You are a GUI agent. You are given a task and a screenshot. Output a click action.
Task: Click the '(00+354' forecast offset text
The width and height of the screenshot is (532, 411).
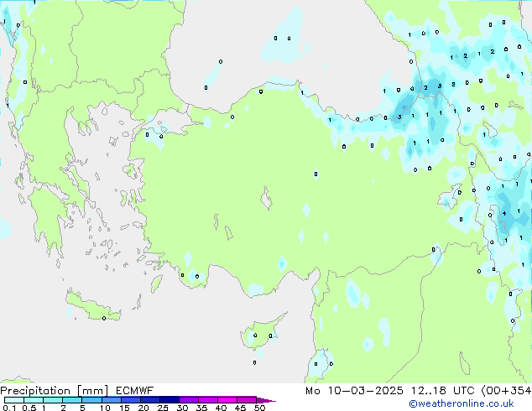click(506, 391)
